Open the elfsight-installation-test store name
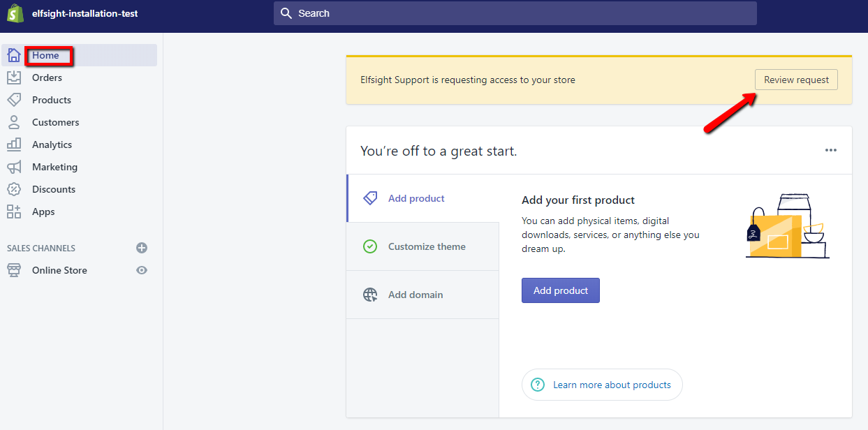This screenshot has width=868, height=430. tap(85, 13)
